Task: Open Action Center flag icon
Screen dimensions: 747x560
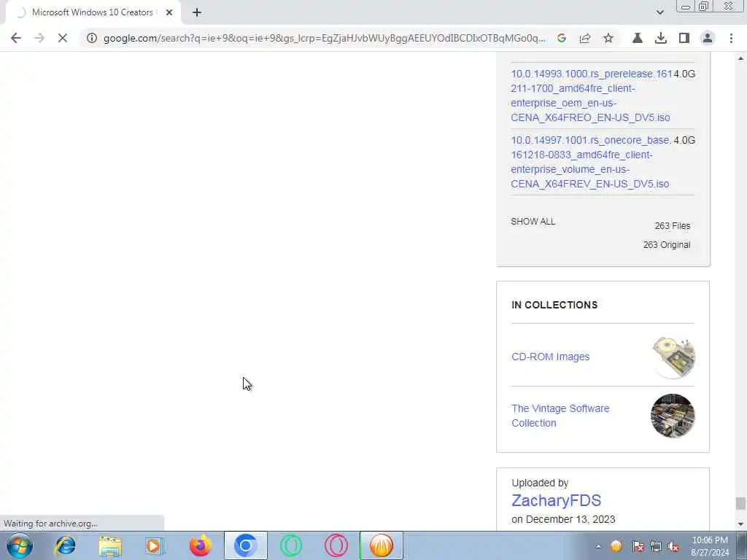Action: [638, 546]
